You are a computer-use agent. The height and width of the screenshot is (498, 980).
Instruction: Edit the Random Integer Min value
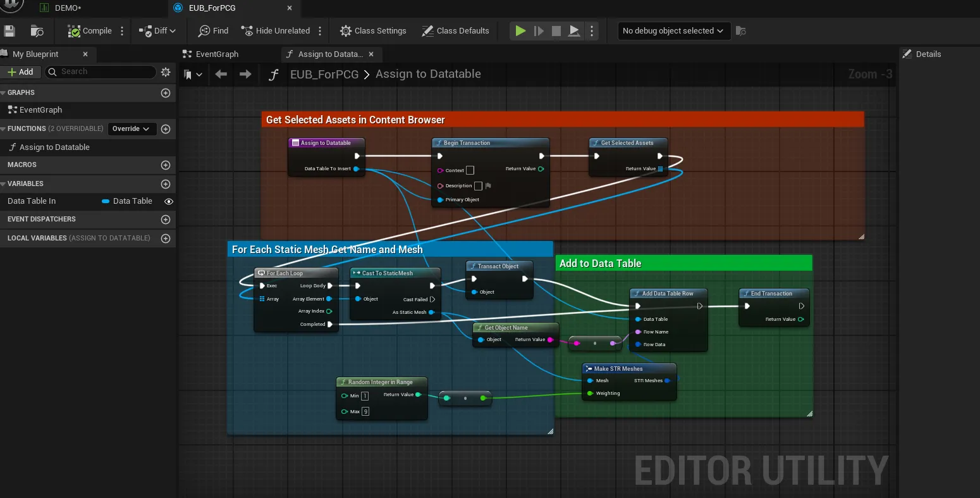pos(365,396)
